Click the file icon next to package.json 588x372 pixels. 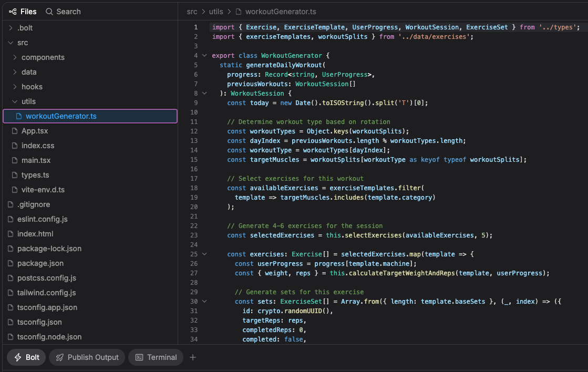pos(11,263)
